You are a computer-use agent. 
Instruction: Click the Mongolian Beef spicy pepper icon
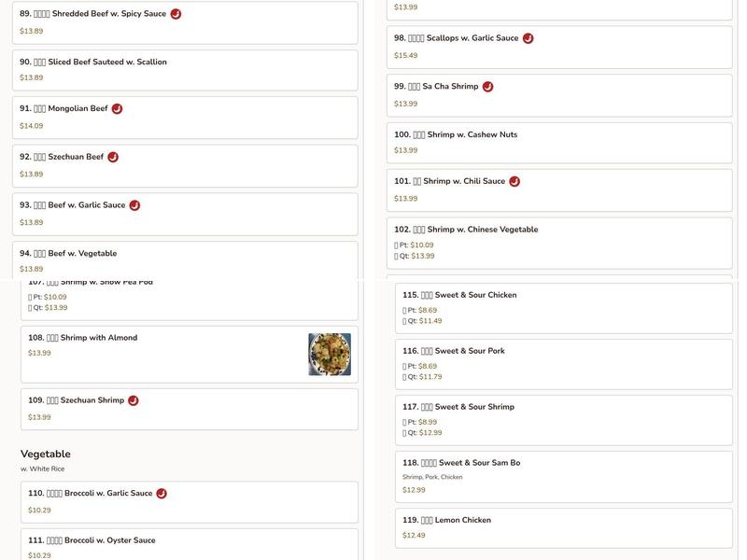117,108
